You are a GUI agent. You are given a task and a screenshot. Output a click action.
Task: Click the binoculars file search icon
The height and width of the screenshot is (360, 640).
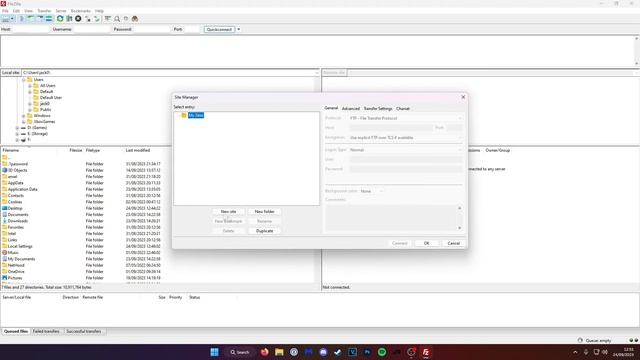(x=135, y=19)
